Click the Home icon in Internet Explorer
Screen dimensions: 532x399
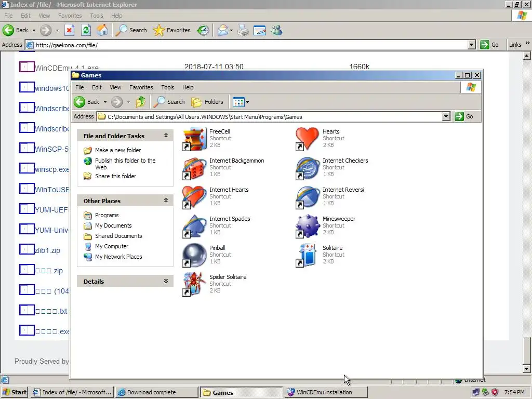tap(102, 30)
